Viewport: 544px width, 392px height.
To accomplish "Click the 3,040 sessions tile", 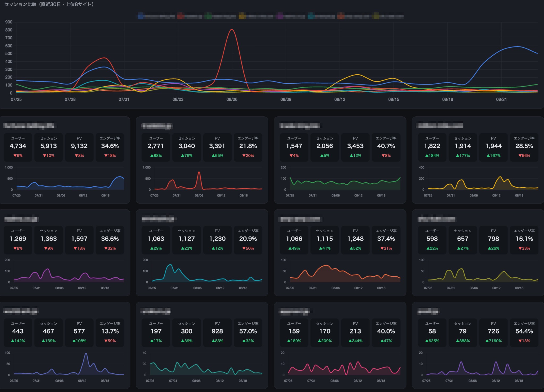I will [x=187, y=147].
